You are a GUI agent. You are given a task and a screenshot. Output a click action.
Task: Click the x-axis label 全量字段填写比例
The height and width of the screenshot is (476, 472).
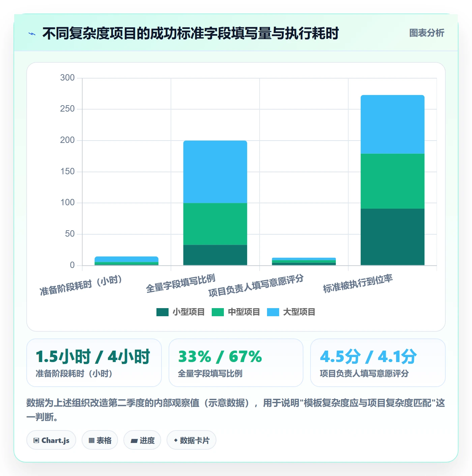(x=180, y=284)
